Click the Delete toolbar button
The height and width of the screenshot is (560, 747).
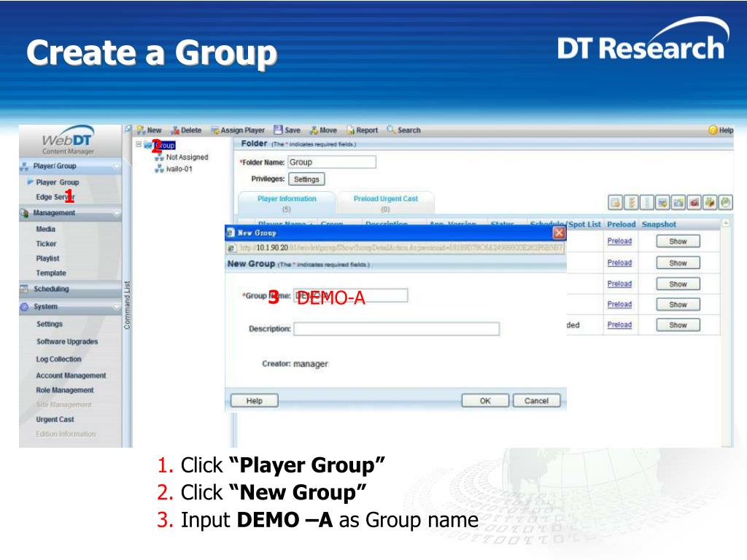pos(186,130)
